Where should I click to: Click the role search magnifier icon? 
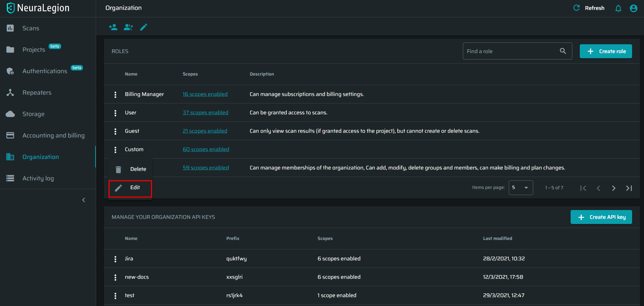tap(563, 51)
